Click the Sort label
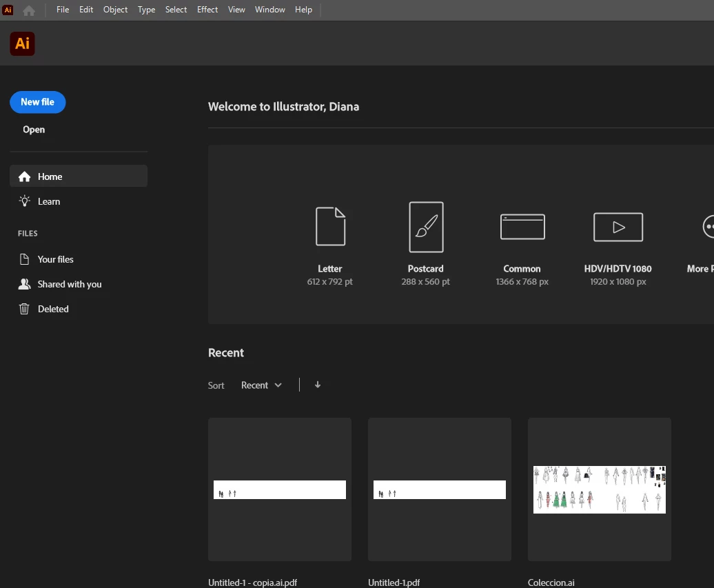The width and height of the screenshot is (714, 588). (x=216, y=385)
